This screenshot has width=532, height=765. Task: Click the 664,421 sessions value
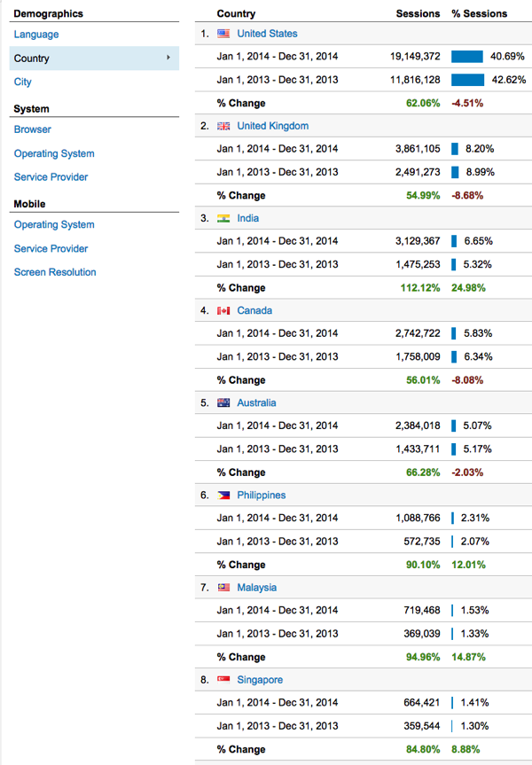coord(422,703)
